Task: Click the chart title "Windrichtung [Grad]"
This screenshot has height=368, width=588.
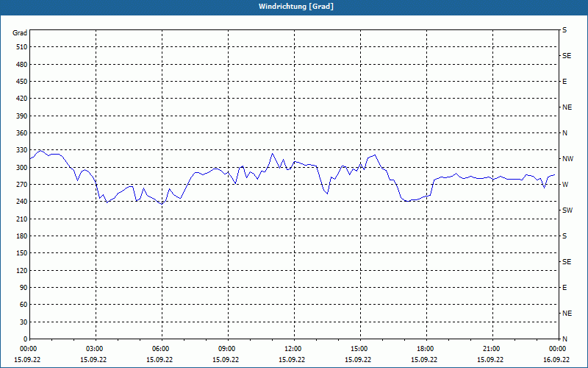Action: (x=296, y=7)
